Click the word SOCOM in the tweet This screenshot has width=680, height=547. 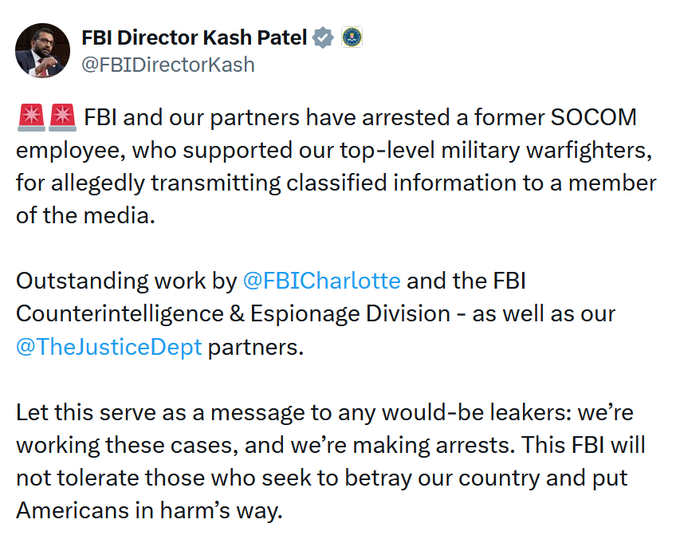pyautogui.click(x=593, y=118)
